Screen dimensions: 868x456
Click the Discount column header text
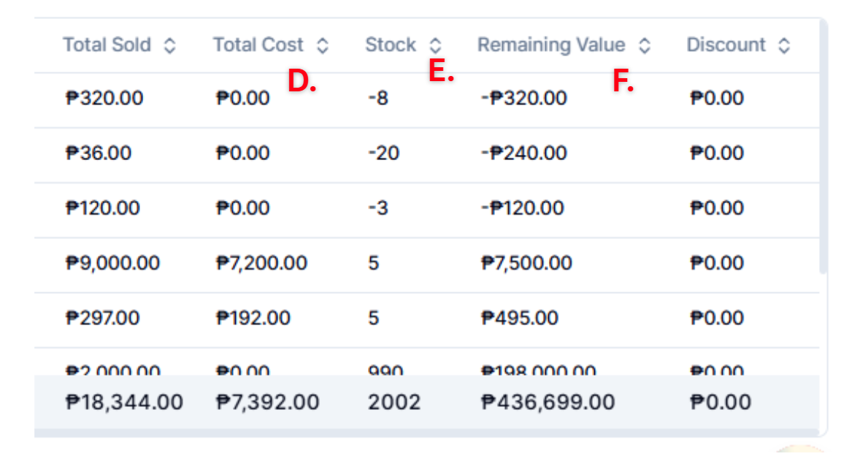(x=726, y=45)
